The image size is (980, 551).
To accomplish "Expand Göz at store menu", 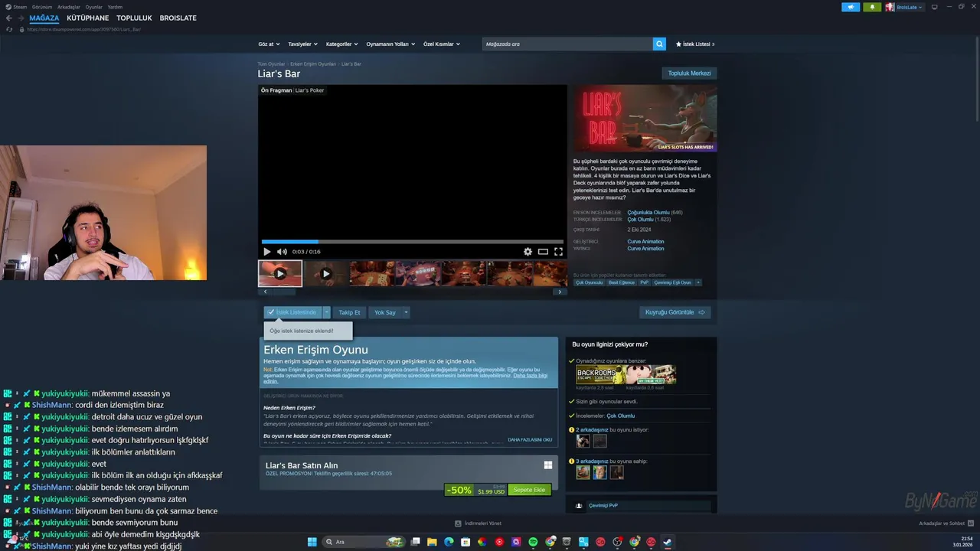I will [x=269, y=44].
